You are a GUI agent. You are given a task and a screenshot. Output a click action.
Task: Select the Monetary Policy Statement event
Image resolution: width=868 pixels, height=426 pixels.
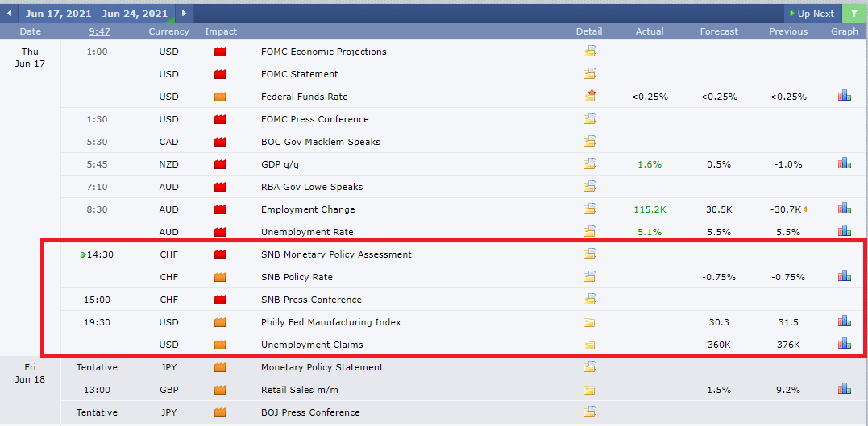tap(322, 367)
